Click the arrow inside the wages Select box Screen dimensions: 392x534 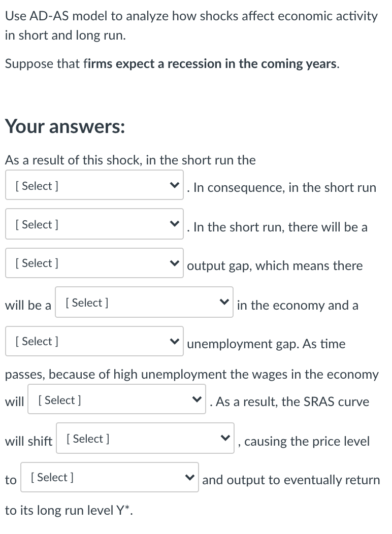198,399
